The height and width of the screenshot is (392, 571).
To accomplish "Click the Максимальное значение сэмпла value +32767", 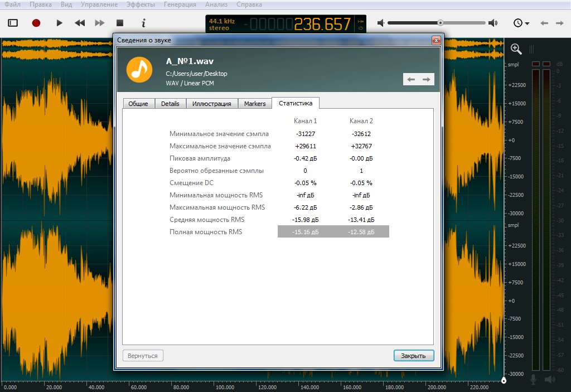I will [x=361, y=146].
